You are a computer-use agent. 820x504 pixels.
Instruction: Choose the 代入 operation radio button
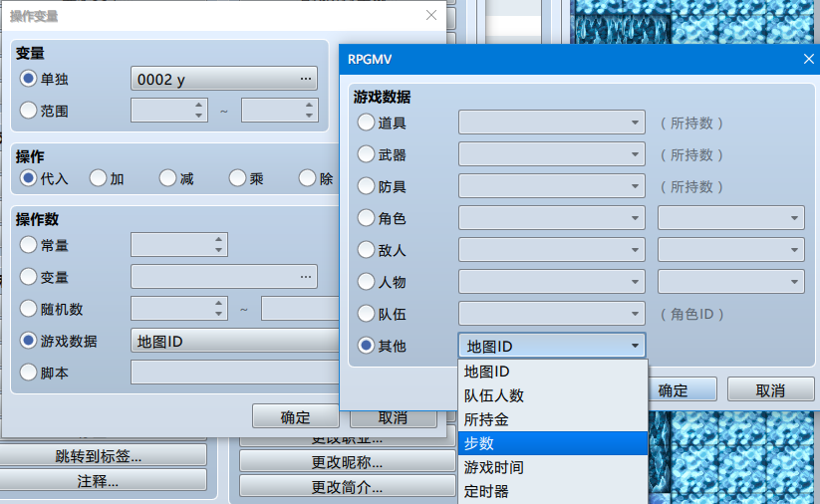click(28, 178)
